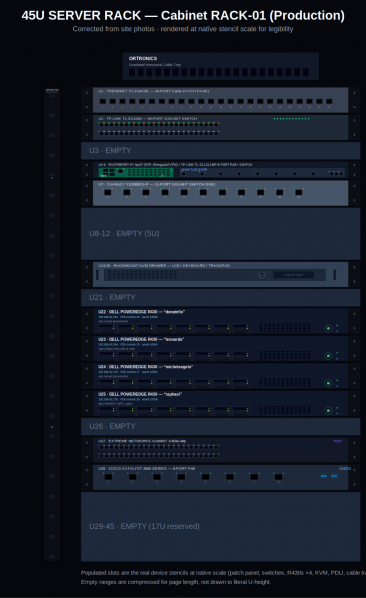Click the 'Corrected from site photos' subtitle

coord(183,29)
